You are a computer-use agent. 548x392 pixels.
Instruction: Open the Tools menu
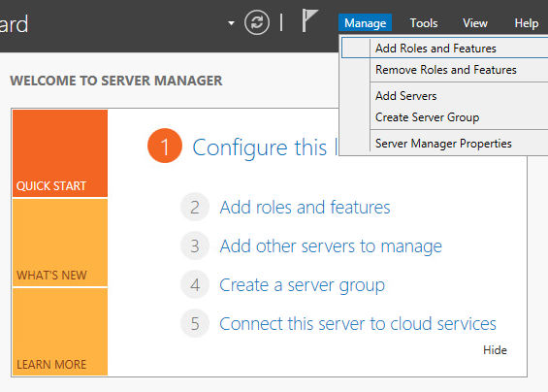[424, 23]
